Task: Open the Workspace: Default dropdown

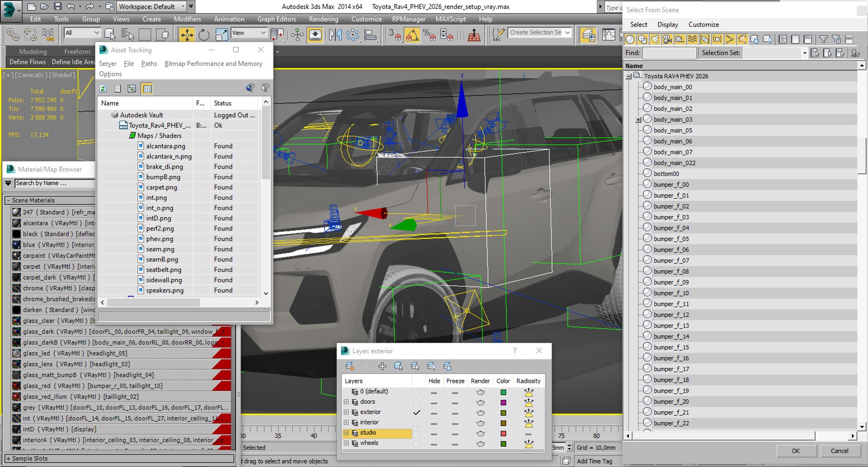Action: (152, 6)
